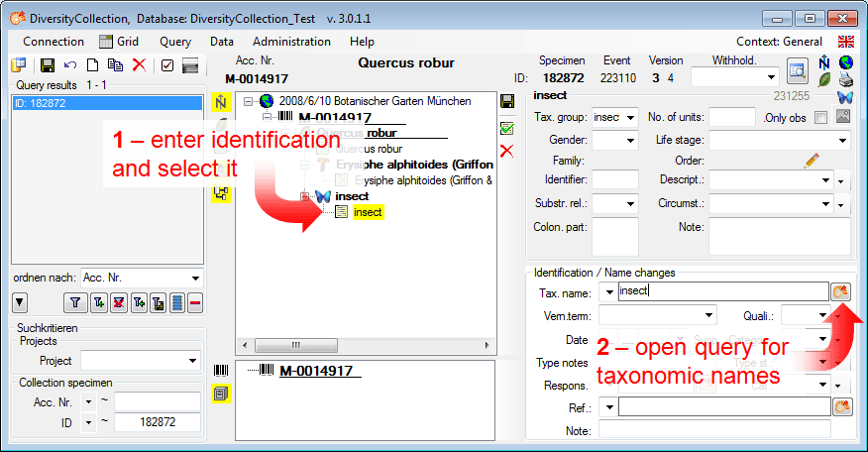Open the Administration menu
The width and height of the screenshot is (868, 452).
[x=291, y=42]
